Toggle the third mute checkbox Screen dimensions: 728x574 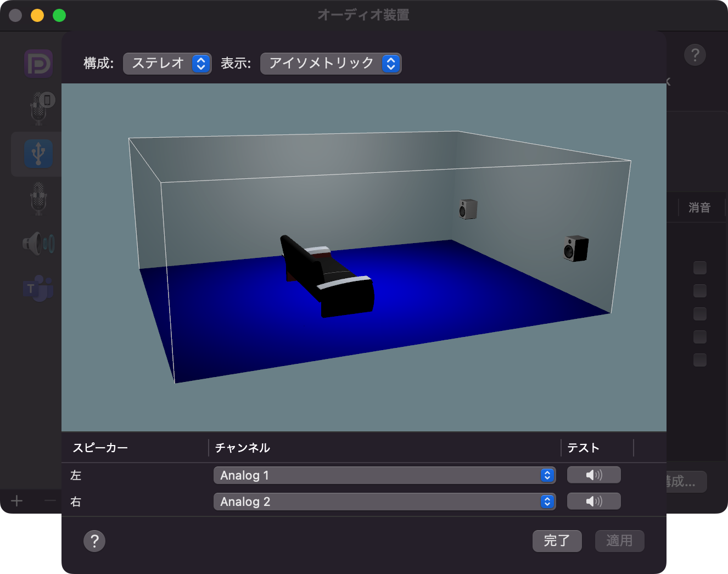(x=699, y=314)
